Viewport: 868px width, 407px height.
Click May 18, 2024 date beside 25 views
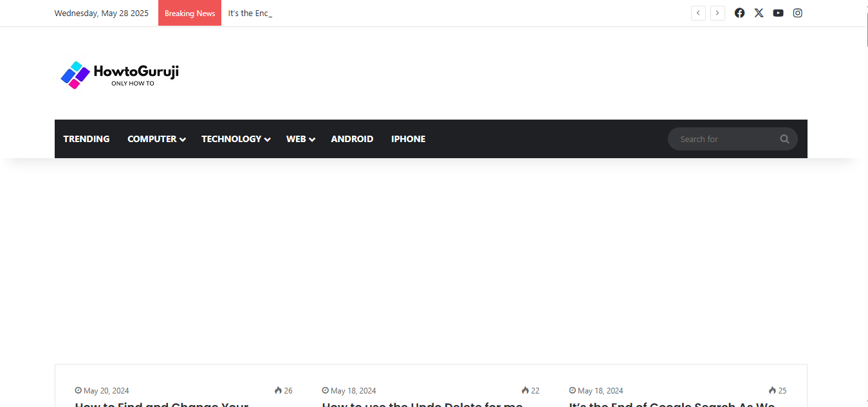pos(600,390)
